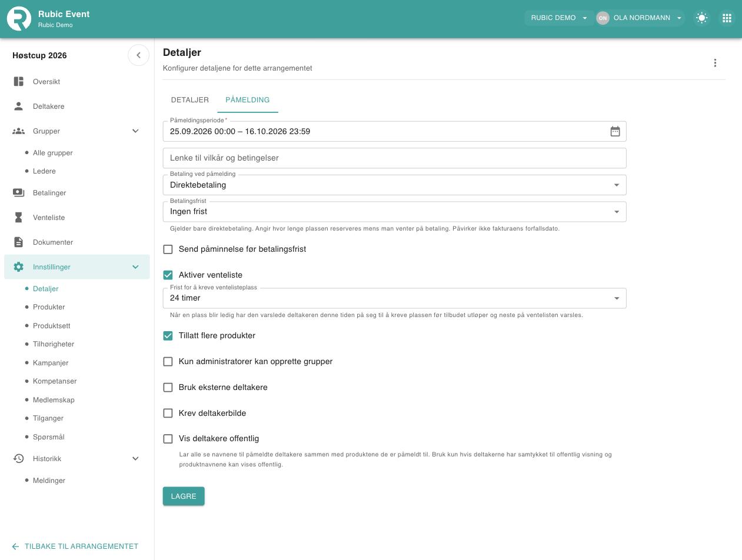Click the Venteliste hourglass icon
The height and width of the screenshot is (560, 742).
tap(19, 218)
